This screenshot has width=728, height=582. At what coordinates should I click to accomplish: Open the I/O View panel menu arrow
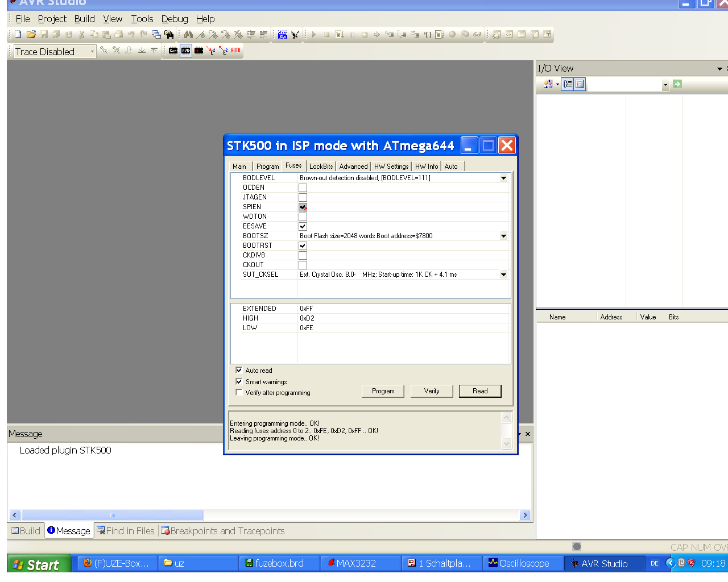(719, 69)
